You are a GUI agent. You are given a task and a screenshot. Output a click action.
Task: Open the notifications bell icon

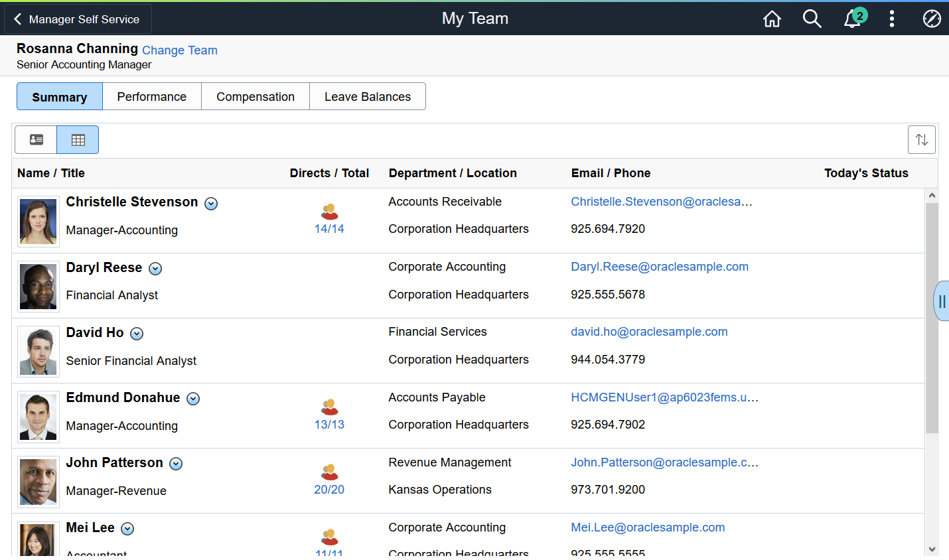tap(853, 18)
